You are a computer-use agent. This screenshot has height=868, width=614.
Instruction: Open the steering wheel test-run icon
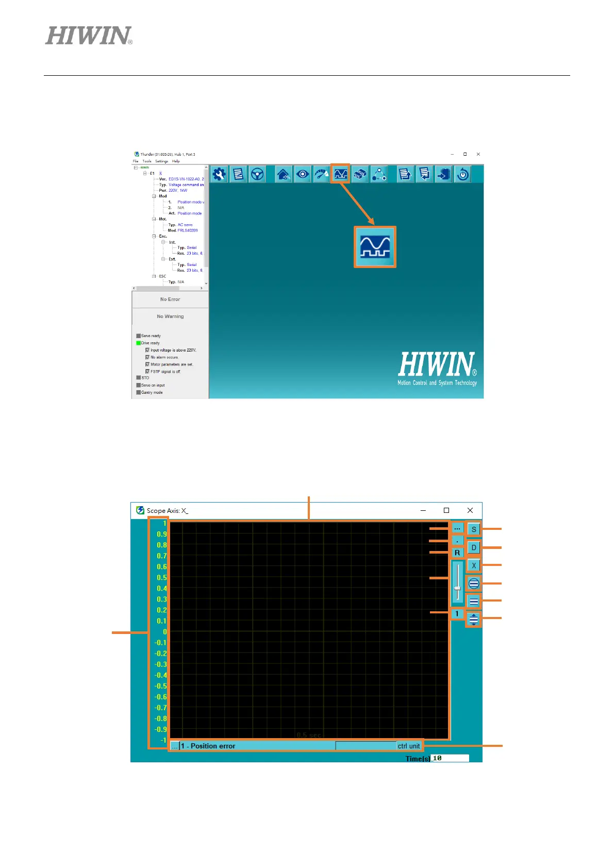(x=257, y=174)
